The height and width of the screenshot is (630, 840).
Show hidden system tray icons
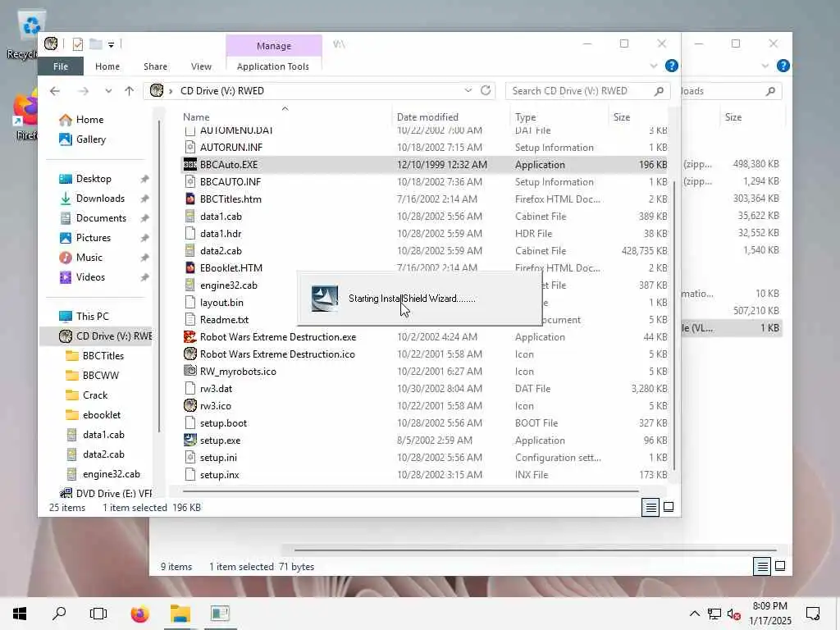[x=694, y=614]
